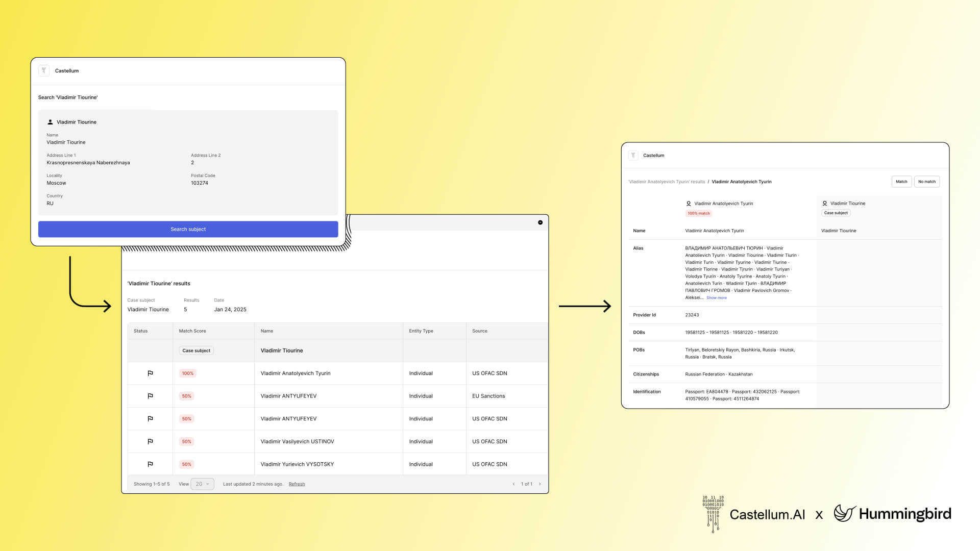Mark the result as No match

click(x=927, y=182)
